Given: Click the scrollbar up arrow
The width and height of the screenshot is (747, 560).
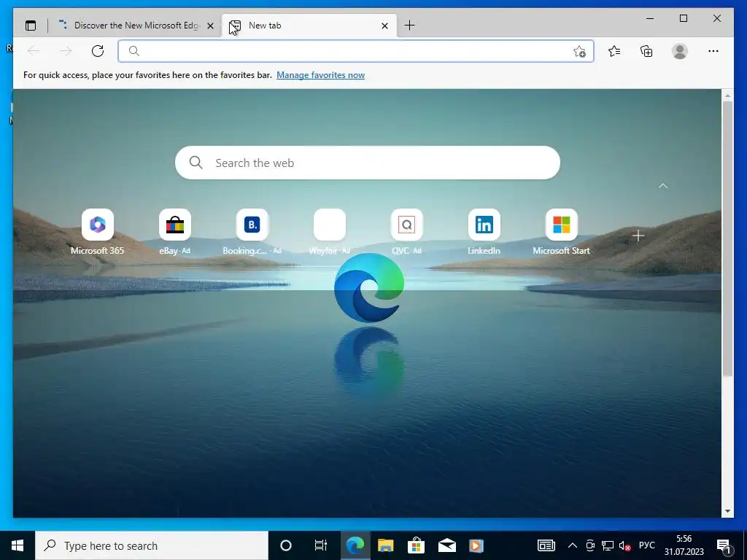Looking at the screenshot, I should [727, 96].
